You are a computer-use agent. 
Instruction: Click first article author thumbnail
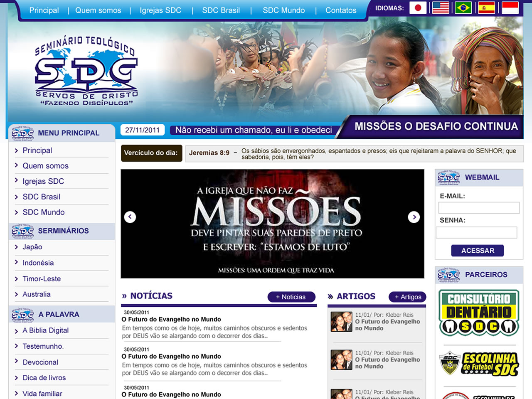click(342, 322)
